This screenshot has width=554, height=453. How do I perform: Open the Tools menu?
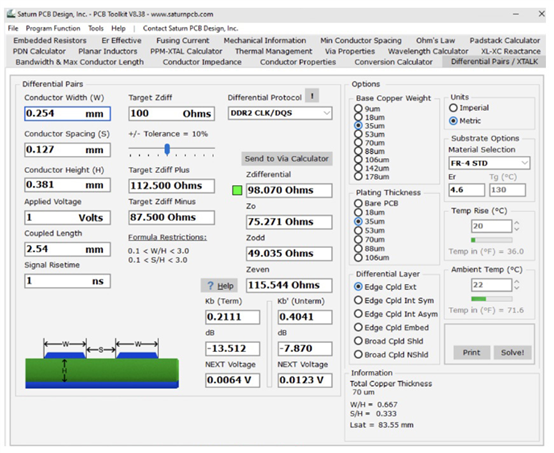96,28
